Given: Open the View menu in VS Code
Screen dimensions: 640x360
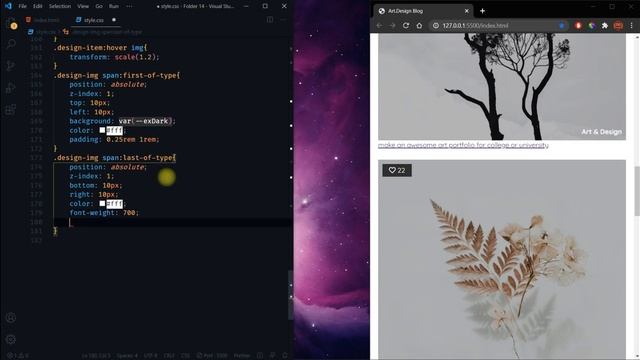Looking at the screenshot, I should (x=83, y=6).
